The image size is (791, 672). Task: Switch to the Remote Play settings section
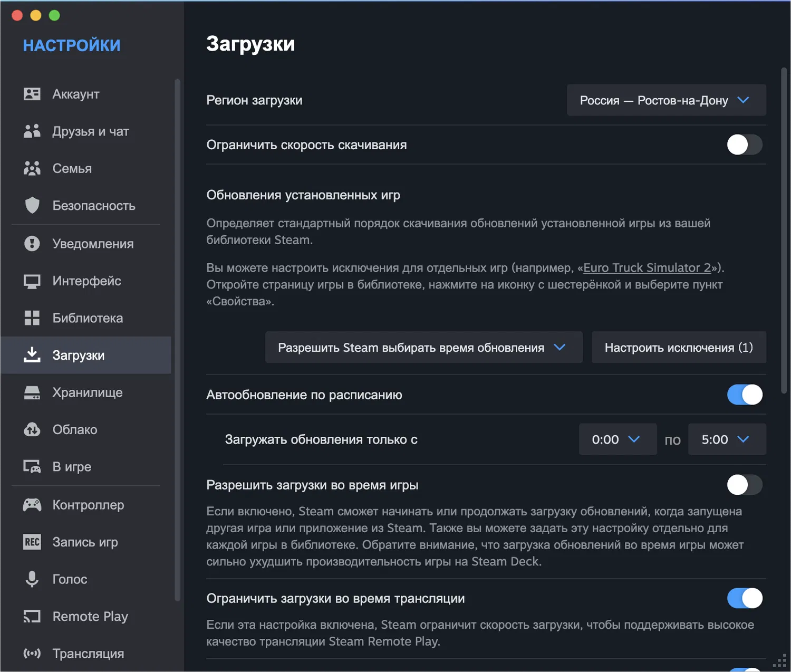pyautogui.click(x=90, y=617)
